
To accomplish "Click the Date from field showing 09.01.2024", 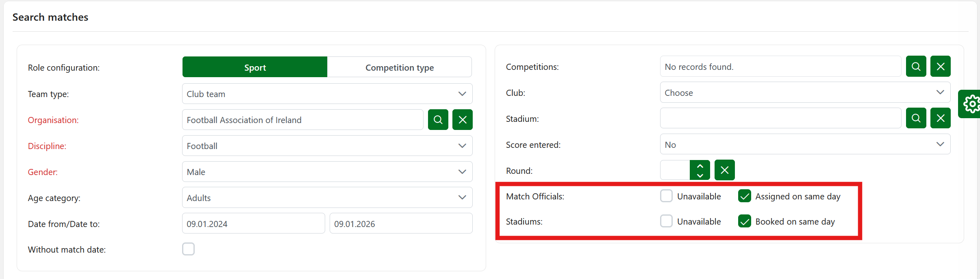I will coord(253,224).
